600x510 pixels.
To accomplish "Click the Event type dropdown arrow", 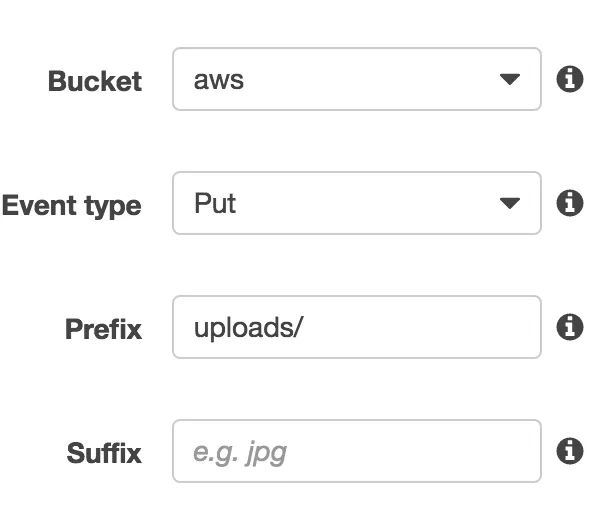I will pyautogui.click(x=510, y=204).
